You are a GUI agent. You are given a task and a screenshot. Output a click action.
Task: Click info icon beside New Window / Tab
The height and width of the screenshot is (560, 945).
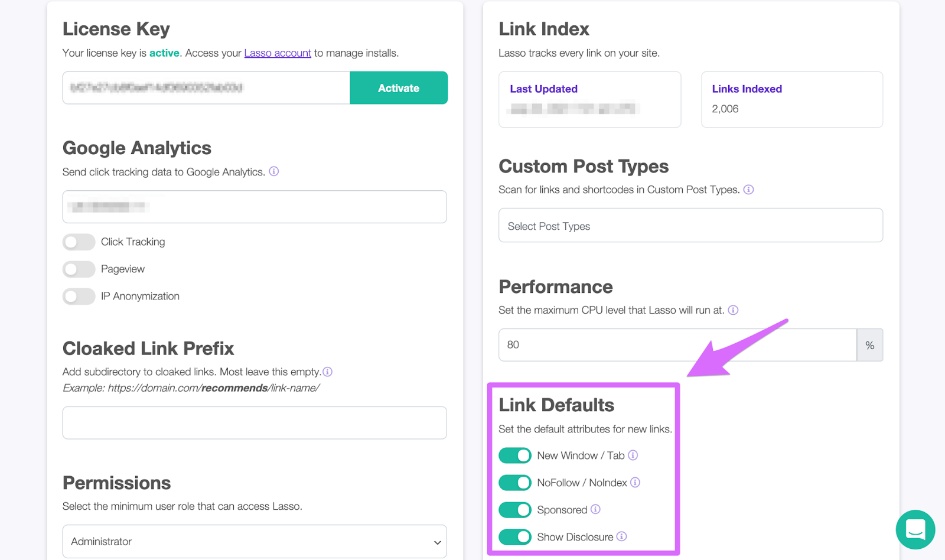click(x=633, y=455)
